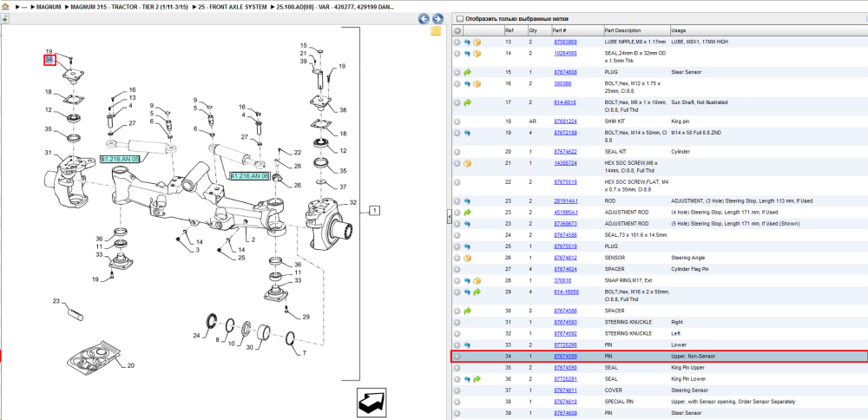The height and width of the screenshot is (420, 868).
Task: Open part number link 614-6010
Action: click(x=565, y=103)
